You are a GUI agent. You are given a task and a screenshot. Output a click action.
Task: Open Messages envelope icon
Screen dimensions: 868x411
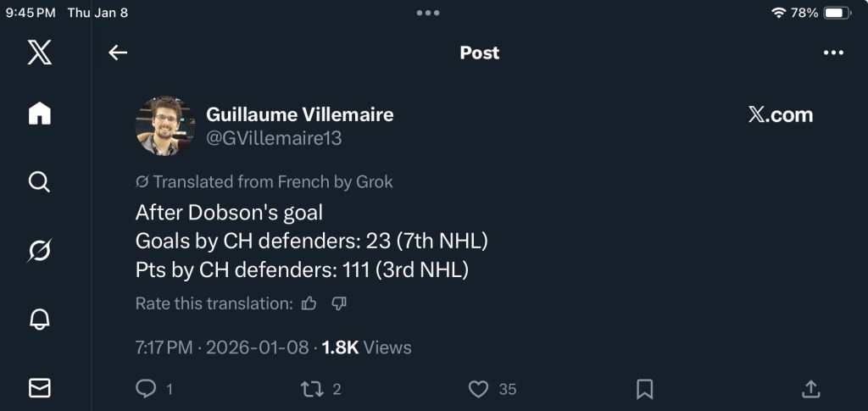(39, 387)
